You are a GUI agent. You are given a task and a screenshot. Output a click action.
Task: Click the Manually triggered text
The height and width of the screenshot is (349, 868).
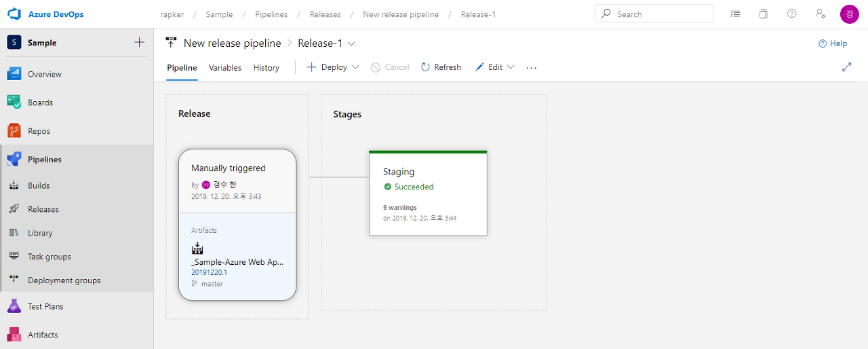point(229,168)
